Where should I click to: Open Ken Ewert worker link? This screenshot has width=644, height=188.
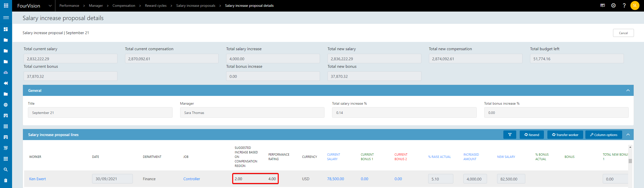pyautogui.click(x=37, y=179)
